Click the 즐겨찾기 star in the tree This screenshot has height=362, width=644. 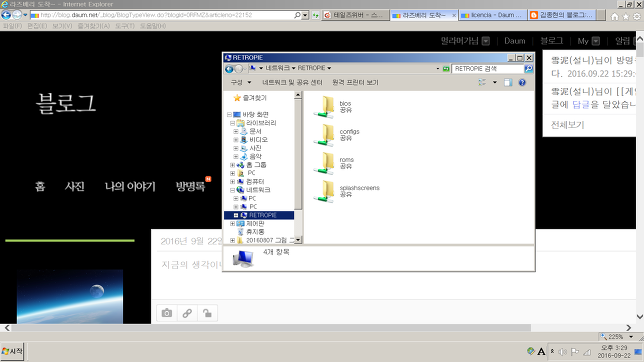(x=237, y=98)
